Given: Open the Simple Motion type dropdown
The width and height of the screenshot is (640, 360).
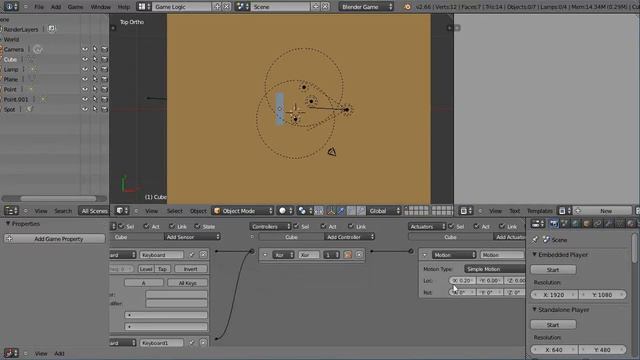Looking at the screenshot, I should point(495,269).
